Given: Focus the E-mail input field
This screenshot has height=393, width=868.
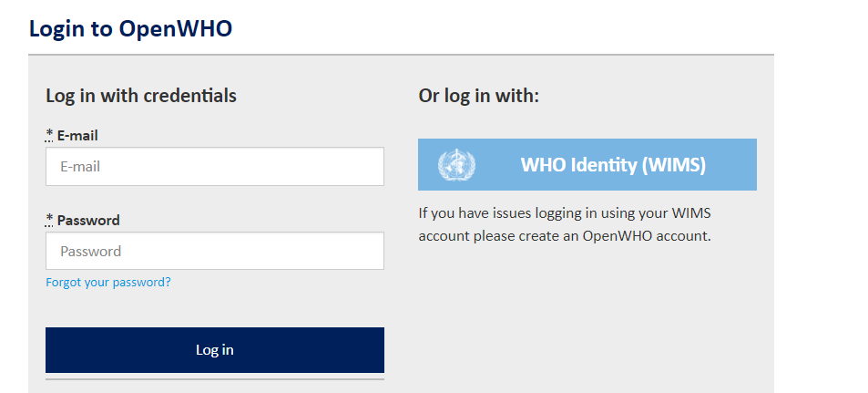Looking at the screenshot, I should click(x=215, y=166).
